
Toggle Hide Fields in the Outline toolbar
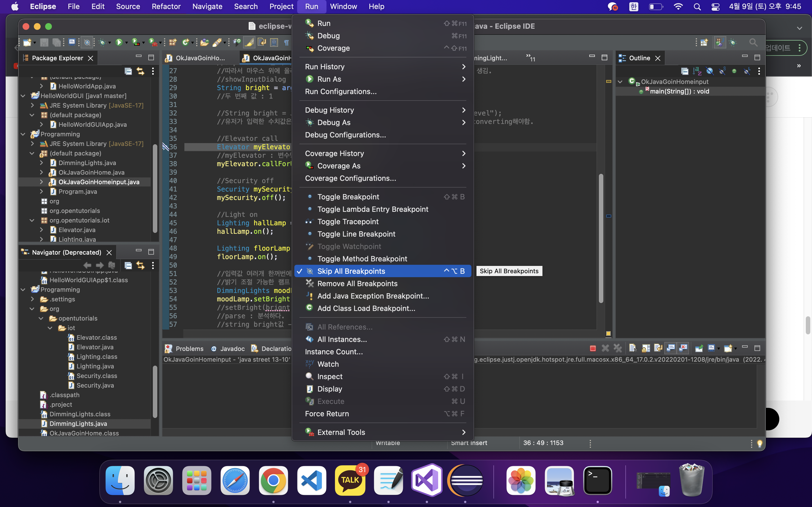click(709, 71)
